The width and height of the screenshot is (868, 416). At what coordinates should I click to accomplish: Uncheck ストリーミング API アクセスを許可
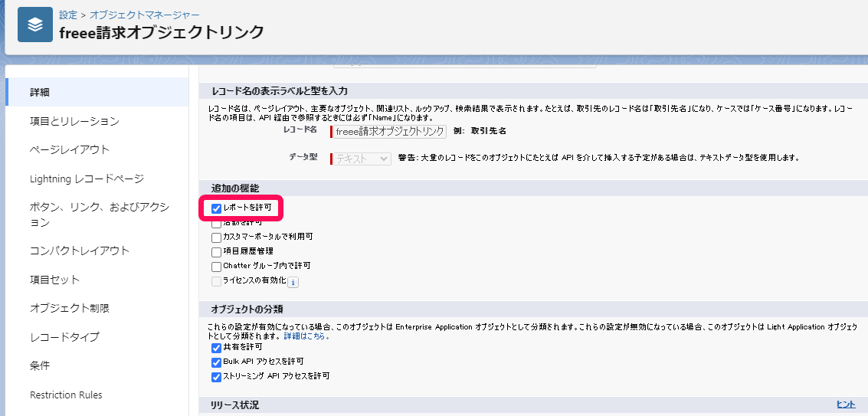click(x=217, y=377)
